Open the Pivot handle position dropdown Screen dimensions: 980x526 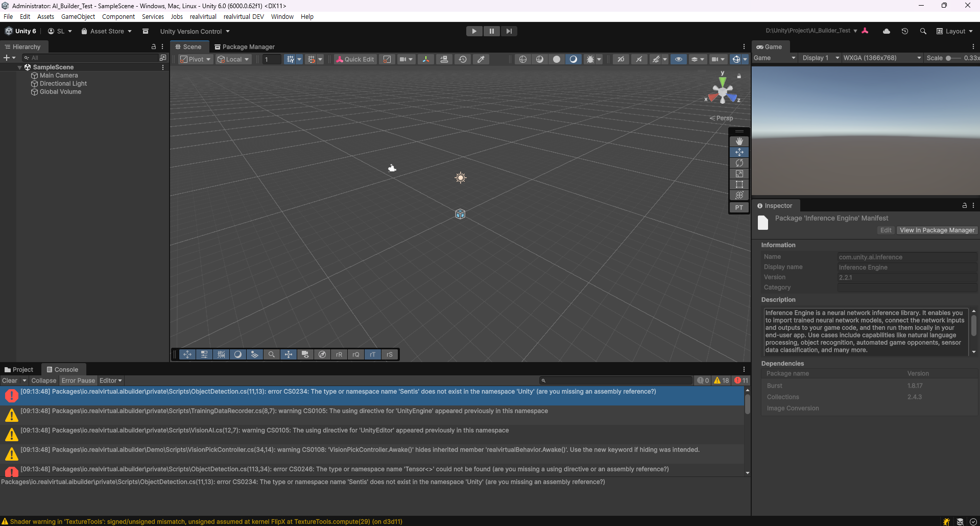(x=196, y=59)
